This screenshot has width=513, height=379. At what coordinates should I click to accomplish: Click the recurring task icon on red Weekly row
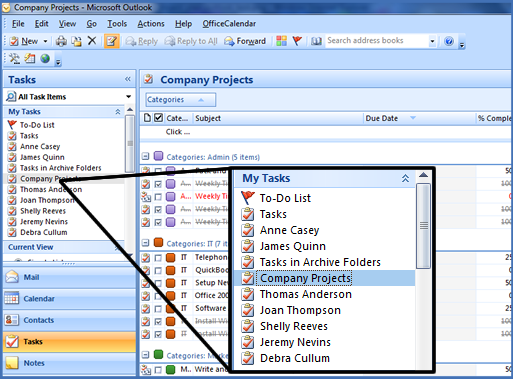pos(146,197)
